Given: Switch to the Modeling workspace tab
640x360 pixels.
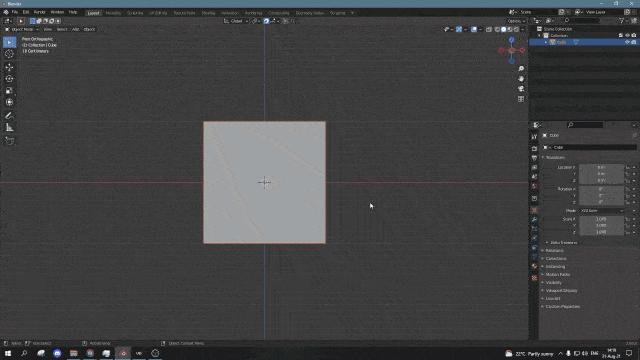Looking at the screenshot, I should (113, 13).
